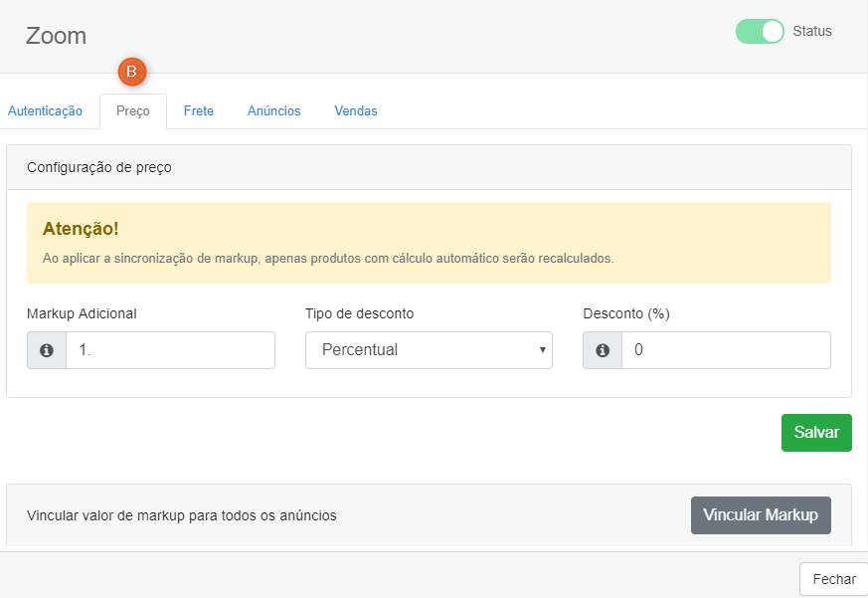
Task: Click the Percentual dropdown arrow
Action: (543, 349)
